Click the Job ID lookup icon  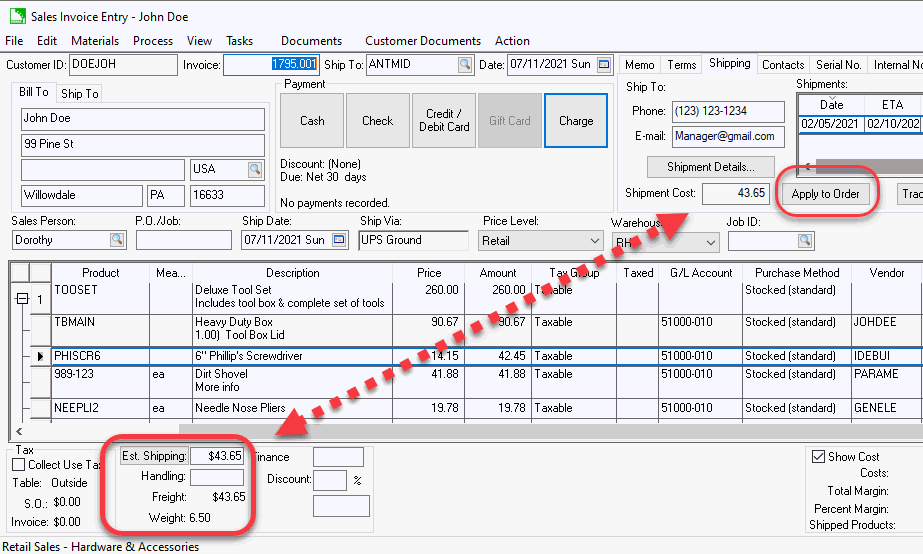805,241
